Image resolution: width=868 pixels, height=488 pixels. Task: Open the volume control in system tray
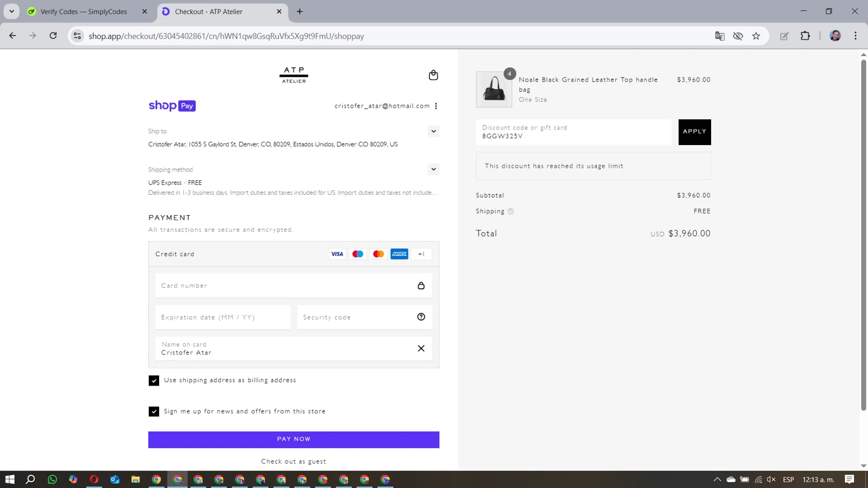click(x=771, y=479)
